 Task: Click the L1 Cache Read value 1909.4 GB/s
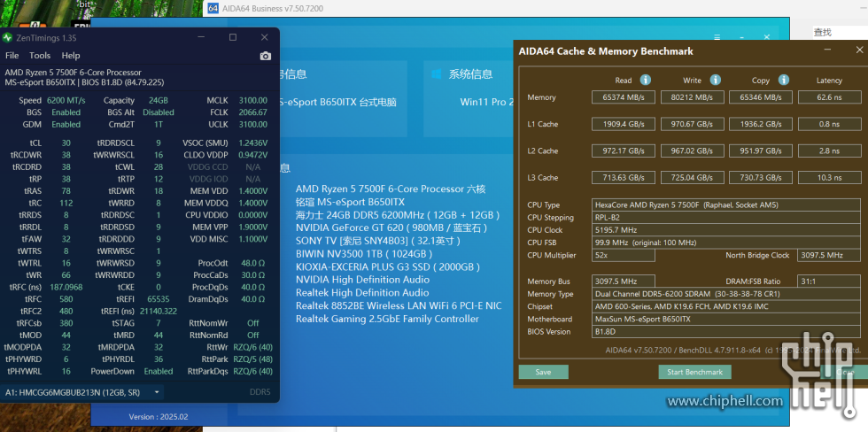(624, 124)
